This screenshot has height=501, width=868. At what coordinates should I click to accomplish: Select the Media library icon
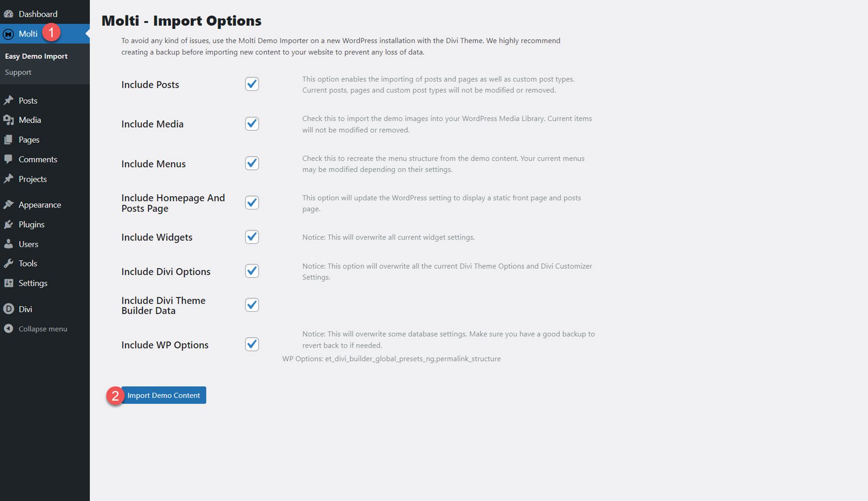(10, 120)
